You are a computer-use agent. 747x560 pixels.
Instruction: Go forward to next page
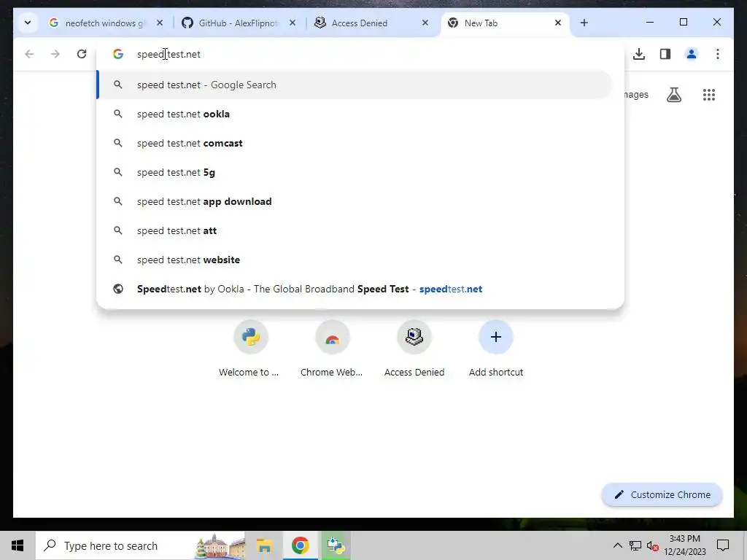[55, 54]
